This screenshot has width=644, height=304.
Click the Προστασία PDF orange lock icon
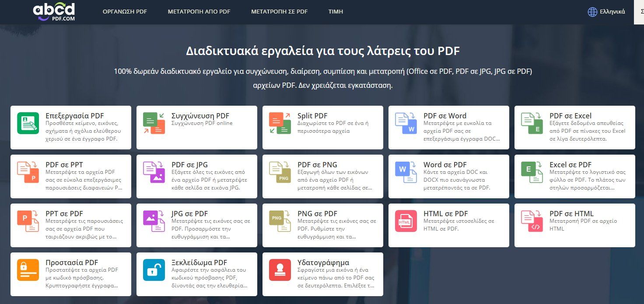coord(28,270)
